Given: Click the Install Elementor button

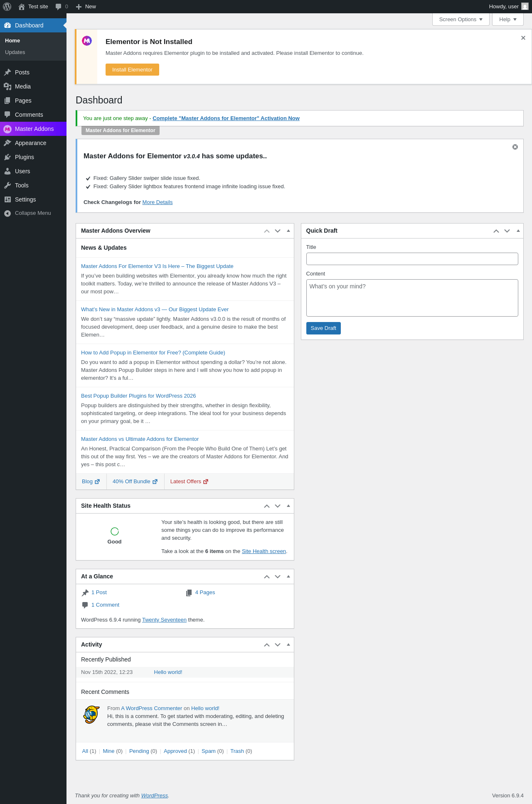Looking at the screenshot, I should click(x=132, y=70).
